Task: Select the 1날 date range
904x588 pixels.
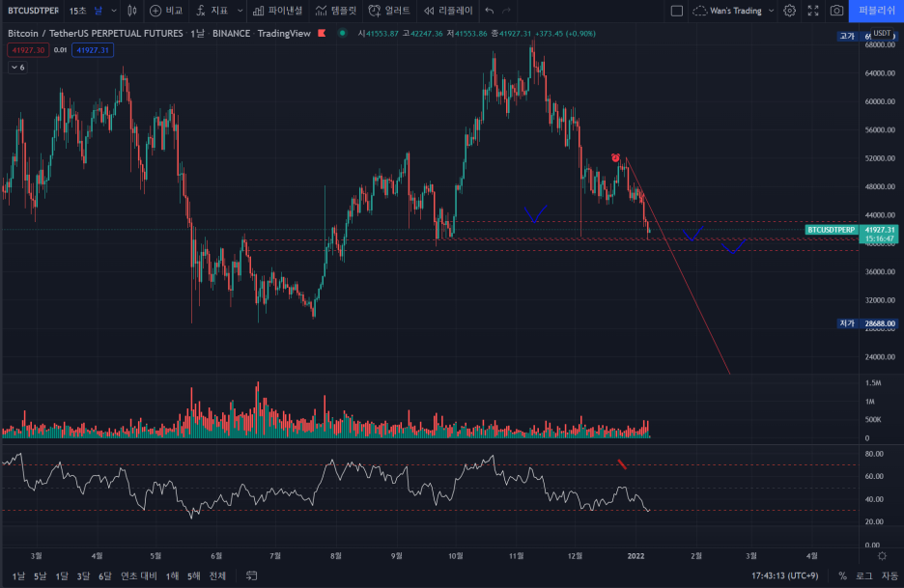Action: tap(18, 575)
